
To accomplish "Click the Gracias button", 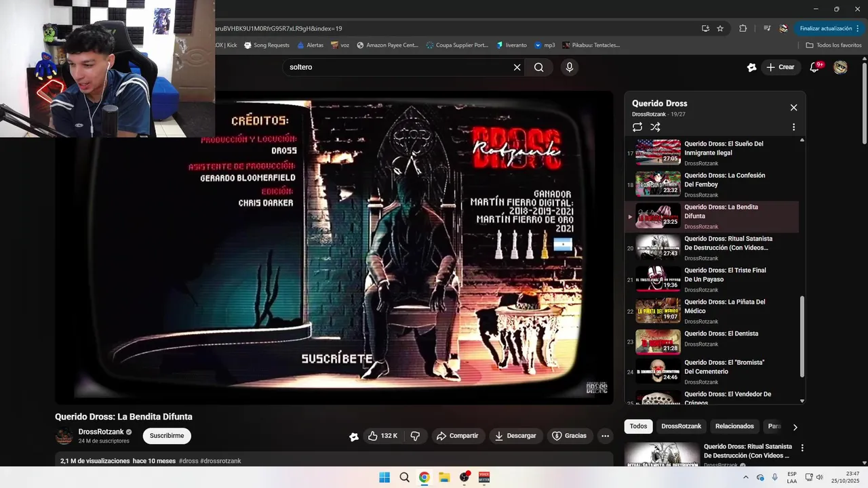I will pyautogui.click(x=570, y=436).
